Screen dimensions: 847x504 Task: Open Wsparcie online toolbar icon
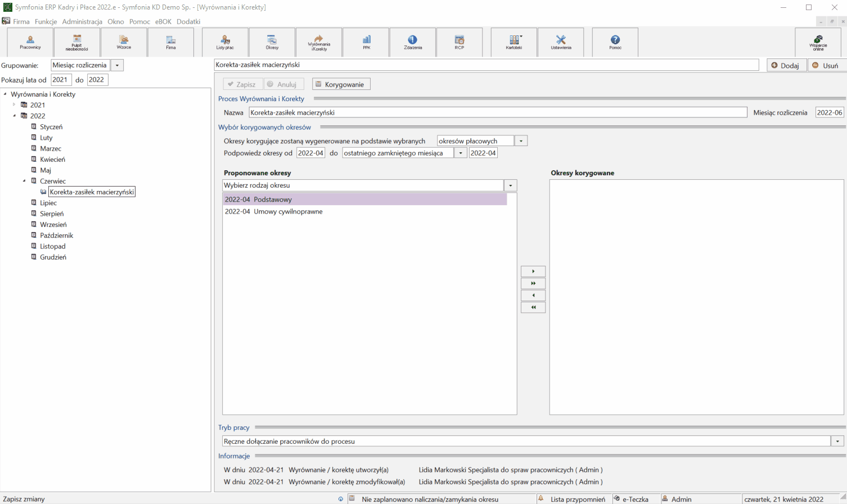click(818, 42)
